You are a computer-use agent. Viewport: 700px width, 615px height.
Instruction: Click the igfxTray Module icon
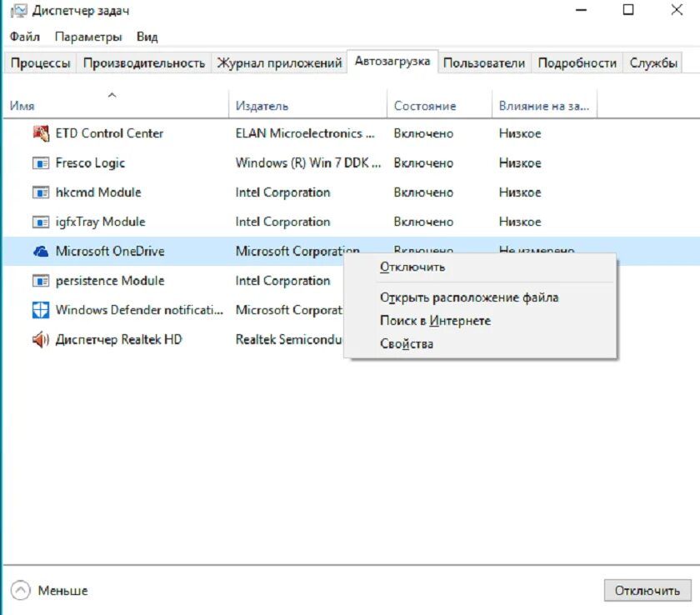tap(41, 222)
